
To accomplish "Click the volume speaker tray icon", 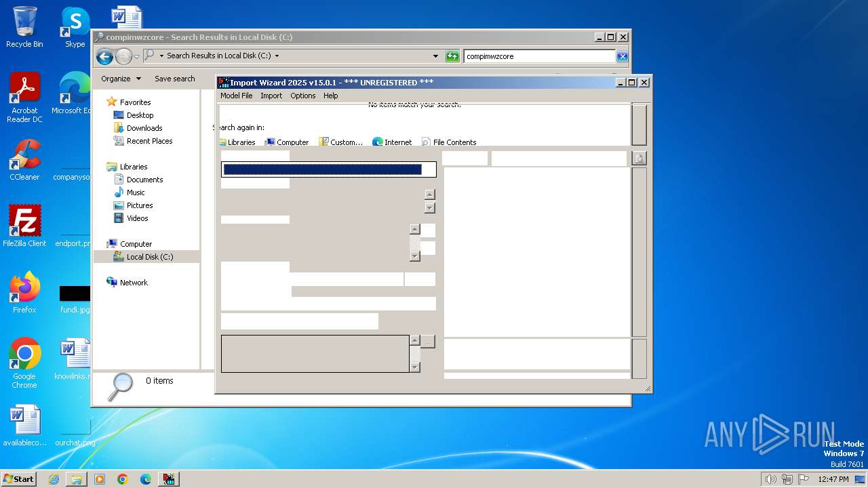I will pos(770,479).
